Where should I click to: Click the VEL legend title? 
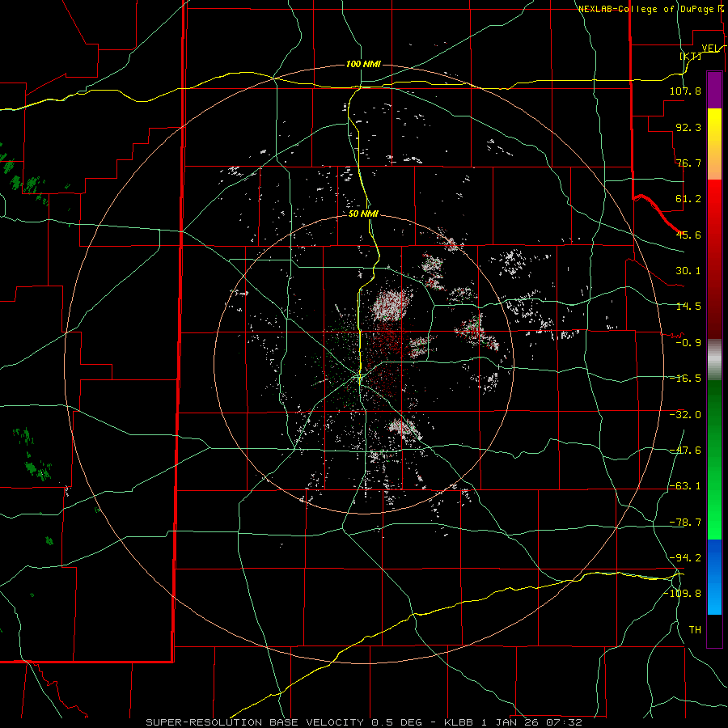[711, 49]
